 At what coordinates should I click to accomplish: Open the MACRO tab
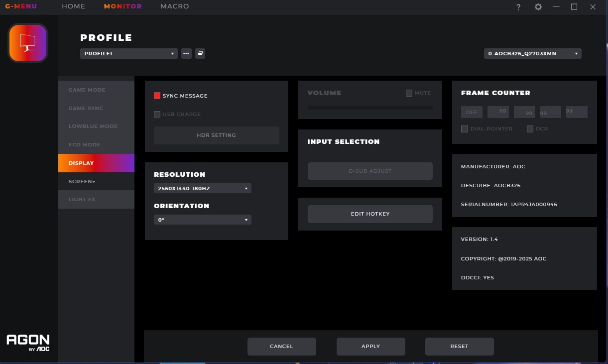pyautogui.click(x=175, y=6)
